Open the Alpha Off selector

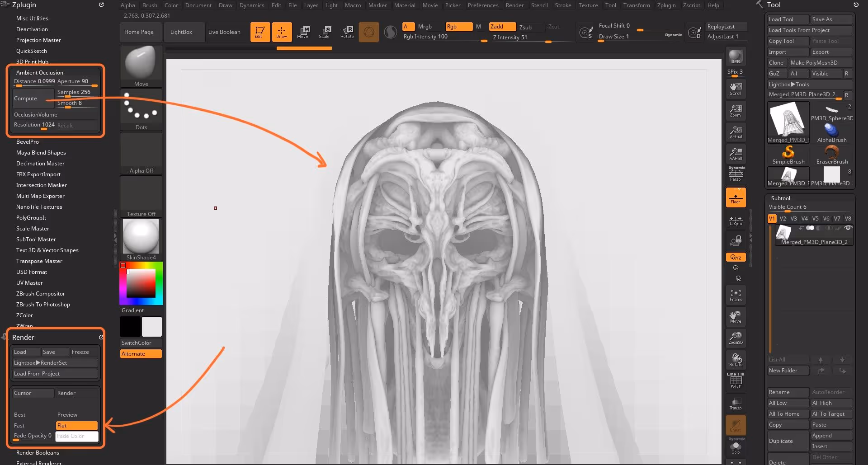tap(141, 153)
